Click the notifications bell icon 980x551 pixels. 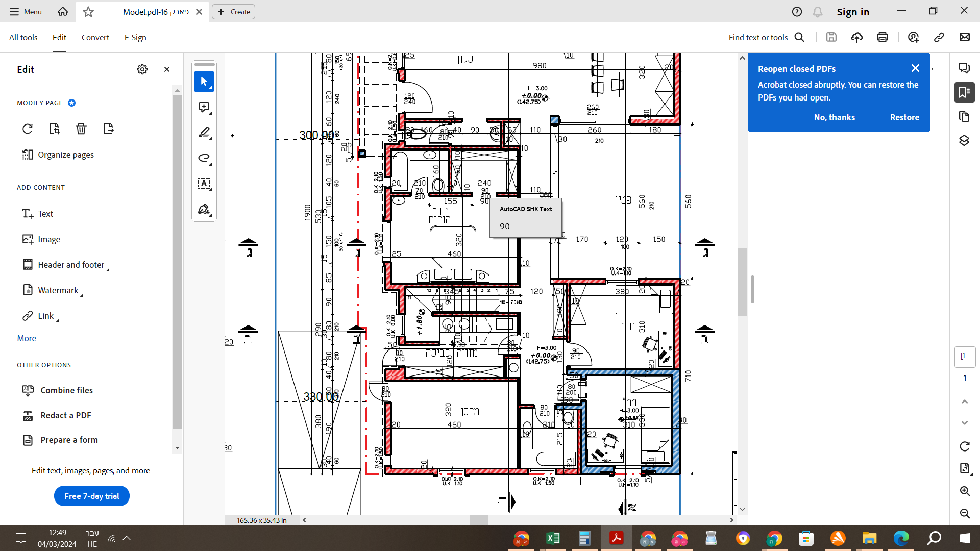818,12
